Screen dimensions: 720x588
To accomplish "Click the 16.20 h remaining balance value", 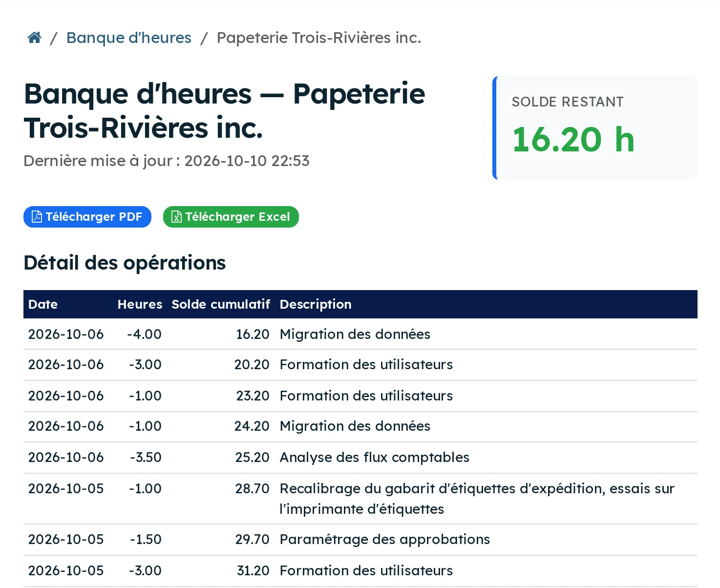I will pyautogui.click(x=573, y=140).
